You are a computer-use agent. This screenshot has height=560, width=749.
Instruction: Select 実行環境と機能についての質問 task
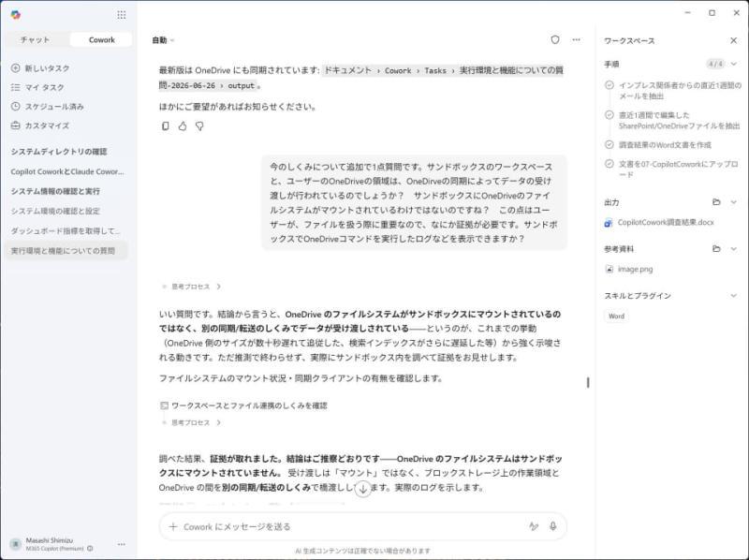pyautogui.click(x=66, y=250)
